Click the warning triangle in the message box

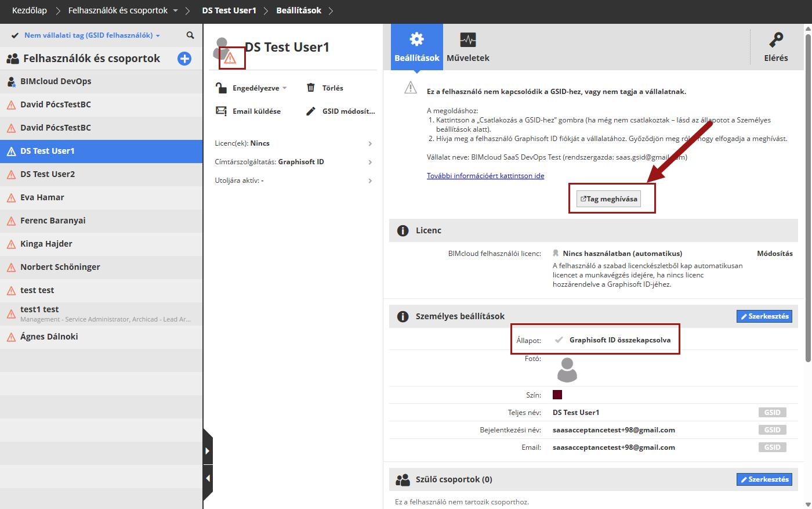coord(411,88)
